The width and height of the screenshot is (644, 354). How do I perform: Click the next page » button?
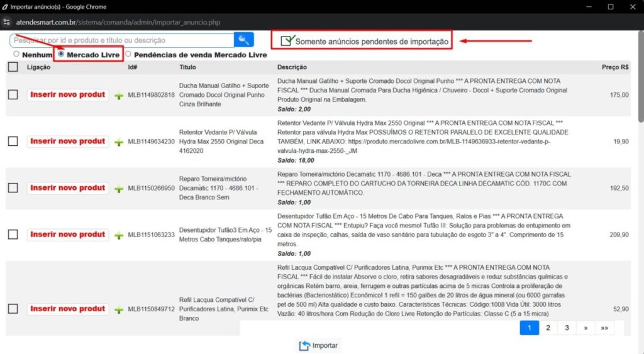(586, 328)
